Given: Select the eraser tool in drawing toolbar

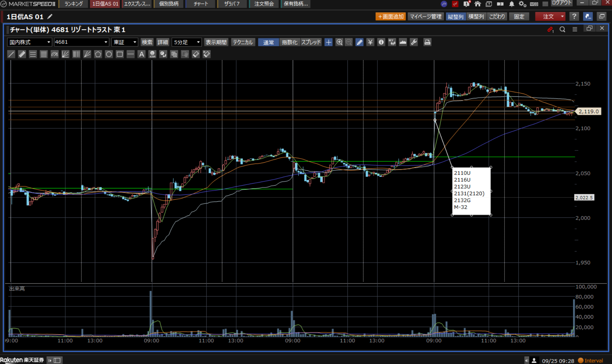Looking at the screenshot, I should tap(196, 54).
